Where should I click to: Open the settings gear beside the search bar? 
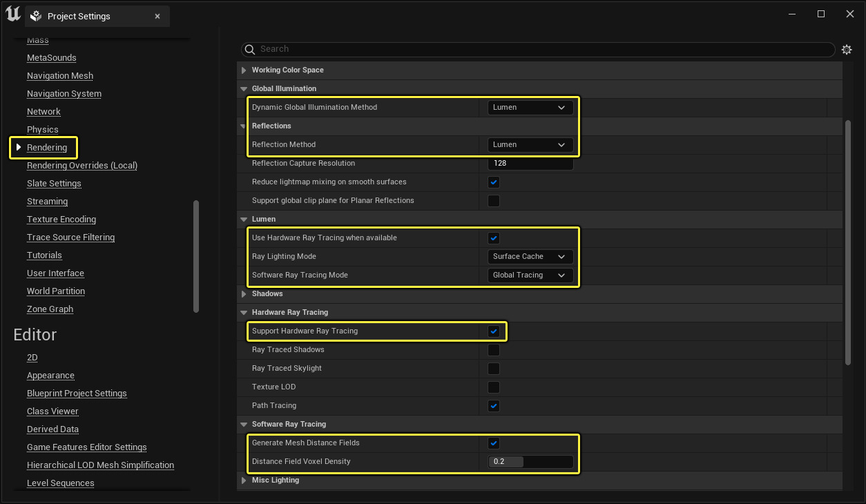(x=847, y=49)
